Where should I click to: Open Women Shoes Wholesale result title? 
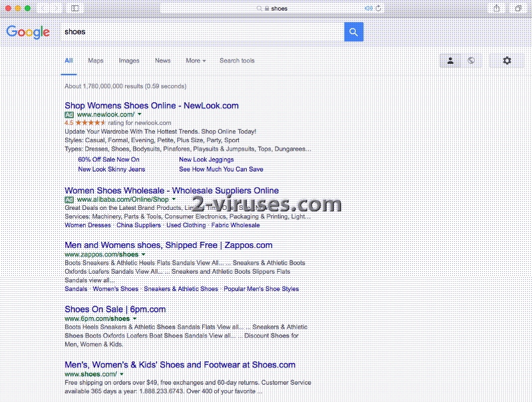point(172,191)
